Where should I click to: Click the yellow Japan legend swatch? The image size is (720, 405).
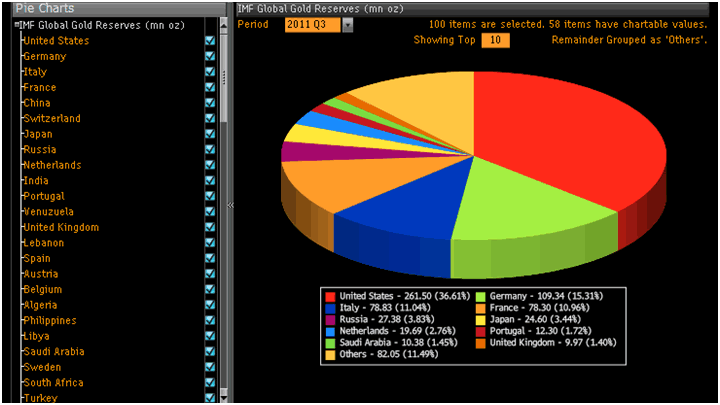coord(480,320)
